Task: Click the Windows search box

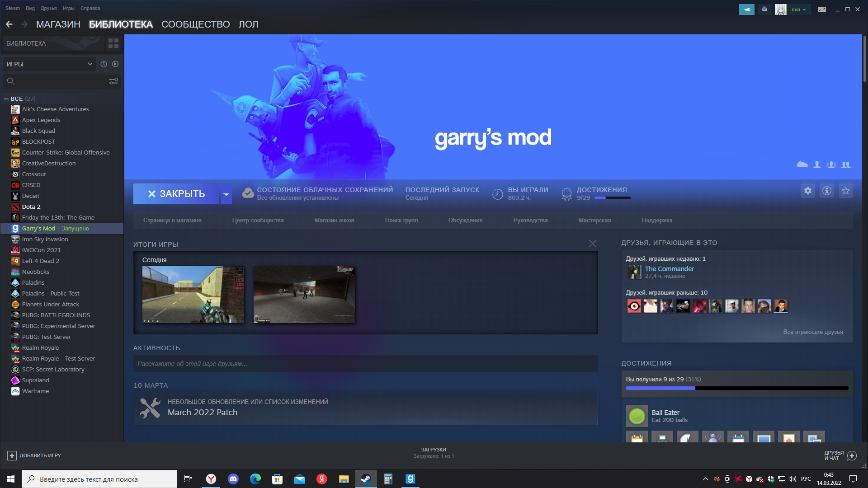Action: pos(99,479)
